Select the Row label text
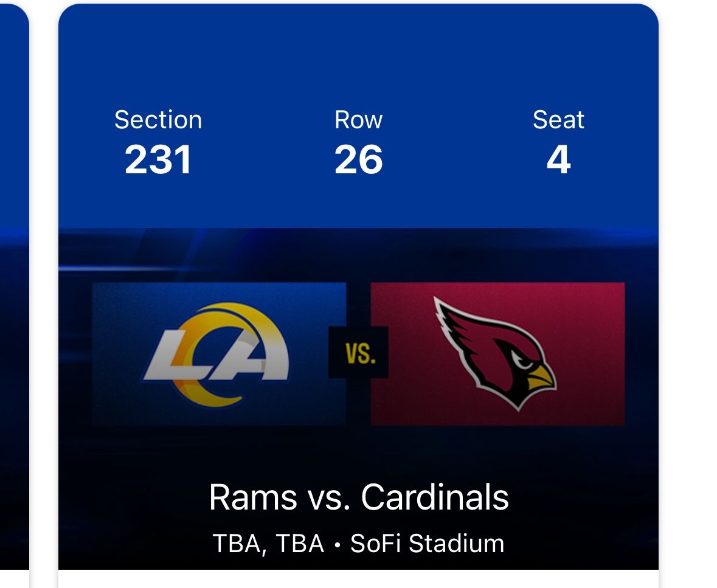The width and height of the screenshot is (717, 588). [x=358, y=120]
